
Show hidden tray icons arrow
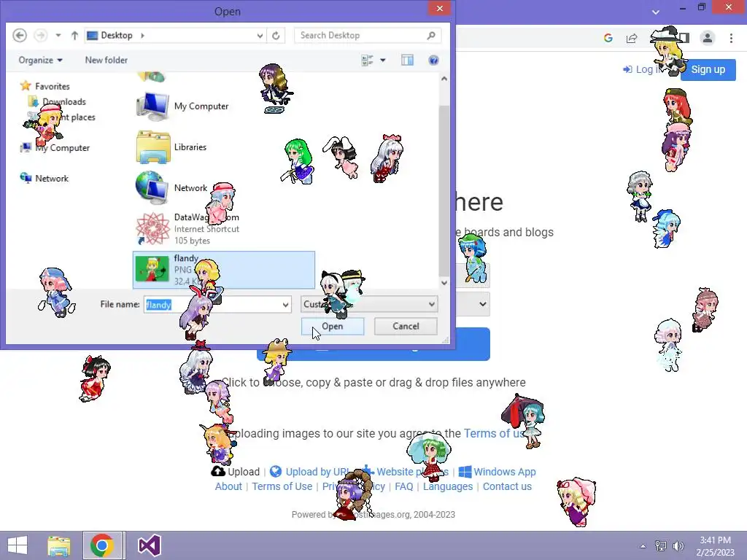(643, 546)
